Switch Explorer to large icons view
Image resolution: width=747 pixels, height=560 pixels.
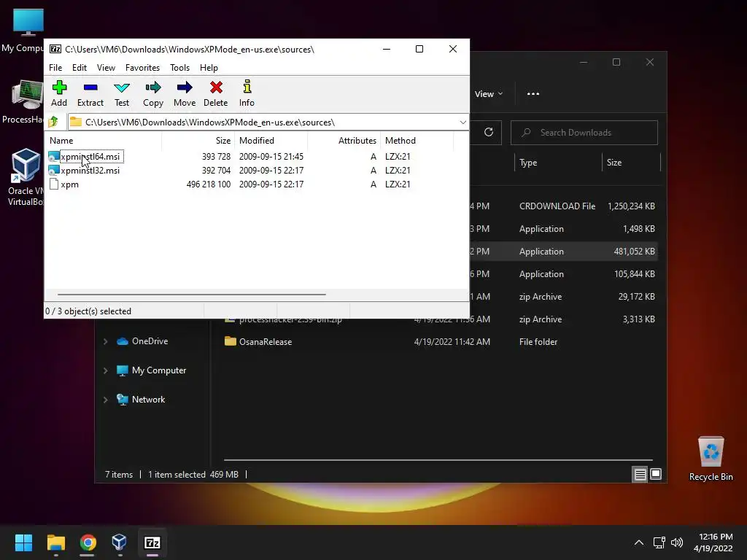(656, 474)
